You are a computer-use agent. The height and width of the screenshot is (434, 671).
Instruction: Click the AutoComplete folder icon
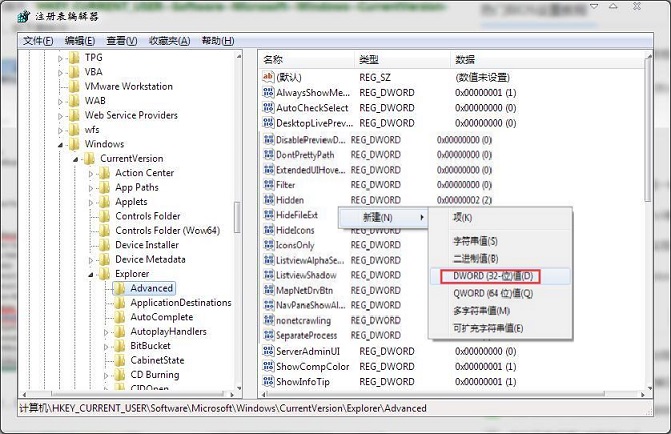tap(120, 317)
